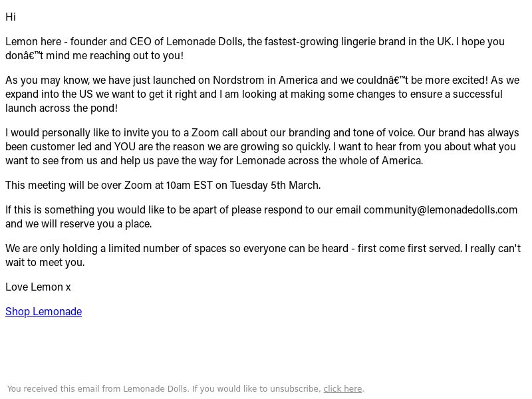
Task: Follow the unsubscribe "click here" link
Action: point(342,389)
